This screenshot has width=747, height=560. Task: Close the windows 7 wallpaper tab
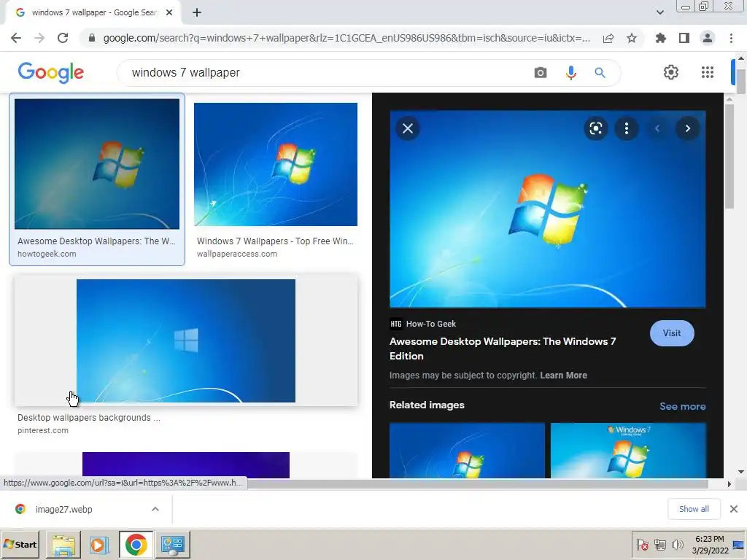click(169, 12)
